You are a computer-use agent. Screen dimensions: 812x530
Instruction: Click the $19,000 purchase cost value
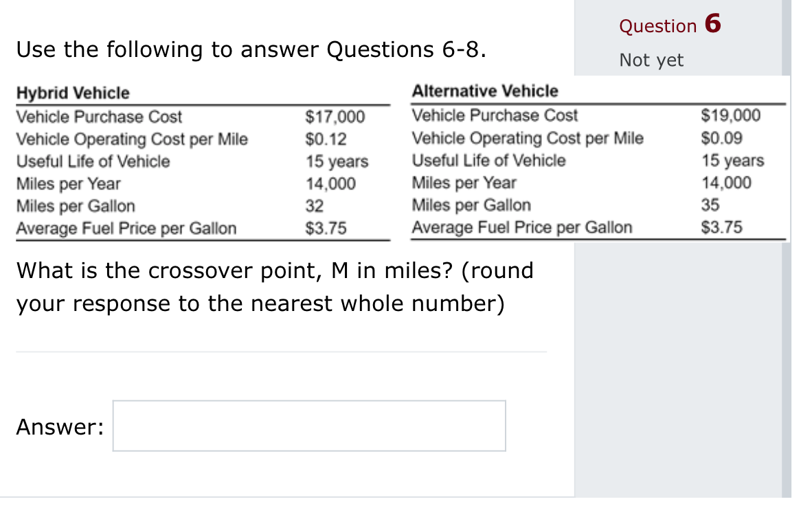(731, 115)
